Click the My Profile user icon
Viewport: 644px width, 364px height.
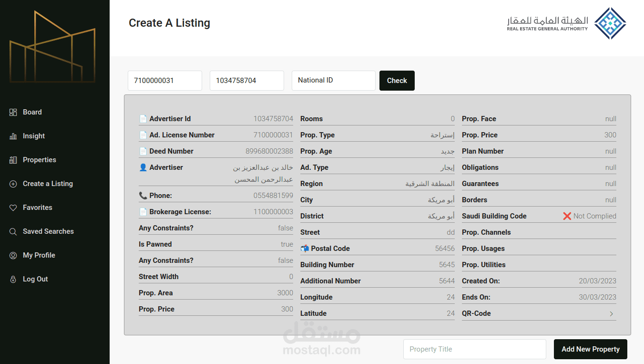[x=13, y=255]
